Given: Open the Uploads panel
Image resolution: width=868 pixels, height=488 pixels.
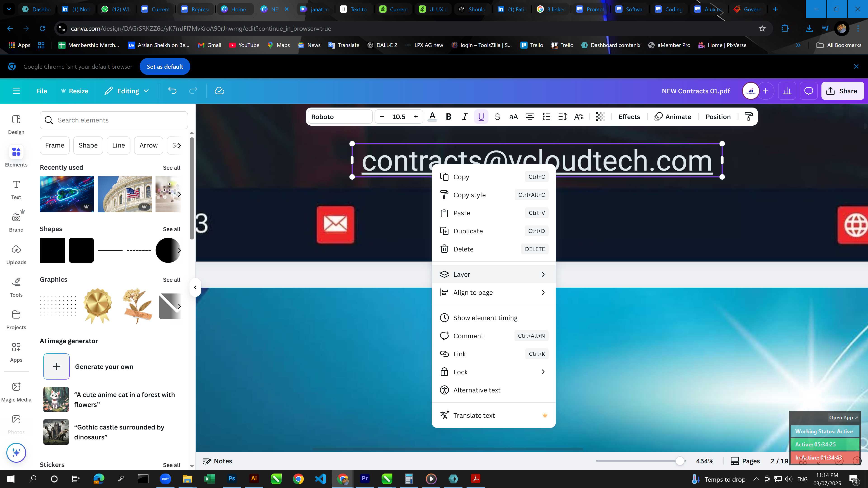Looking at the screenshot, I should 16,255.
